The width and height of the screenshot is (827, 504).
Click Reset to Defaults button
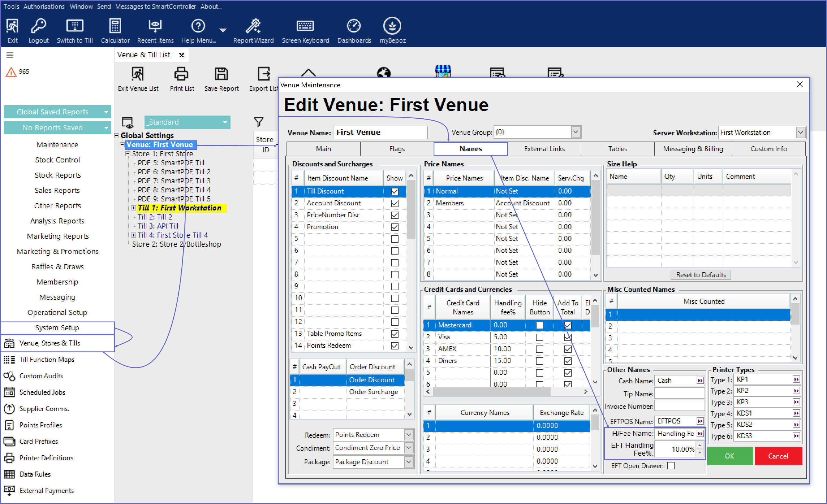tap(701, 275)
